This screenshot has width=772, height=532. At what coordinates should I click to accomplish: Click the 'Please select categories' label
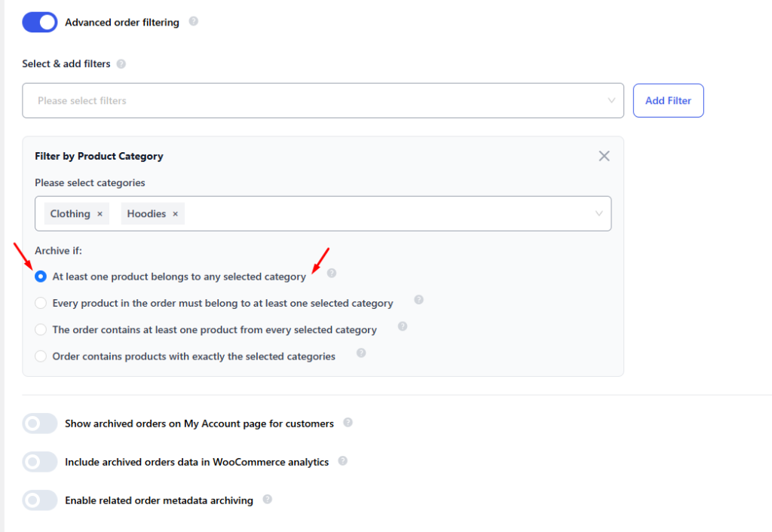(x=90, y=183)
